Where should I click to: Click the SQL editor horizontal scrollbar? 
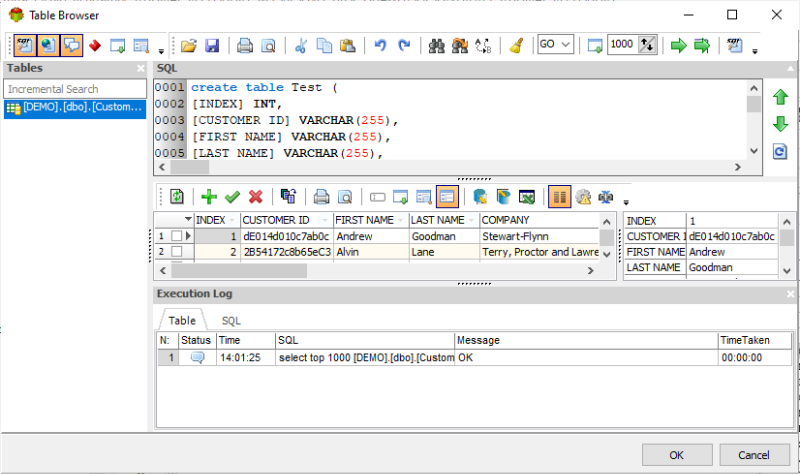click(x=450, y=167)
